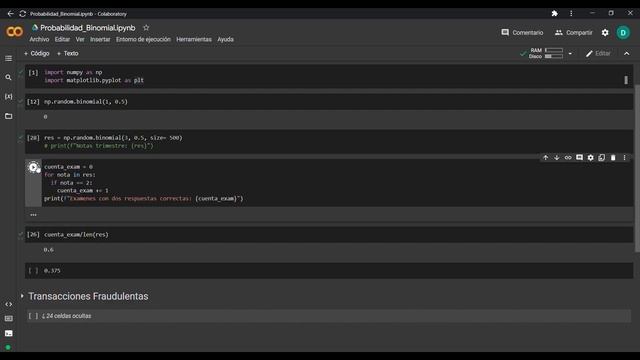Add a new code cell with Código

pyautogui.click(x=36, y=53)
